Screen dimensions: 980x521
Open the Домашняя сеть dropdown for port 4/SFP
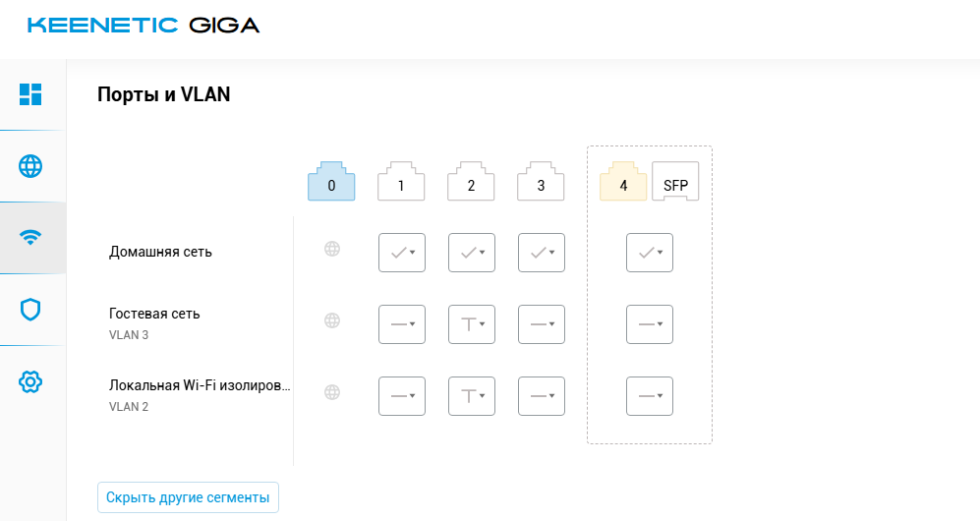pos(649,253)
